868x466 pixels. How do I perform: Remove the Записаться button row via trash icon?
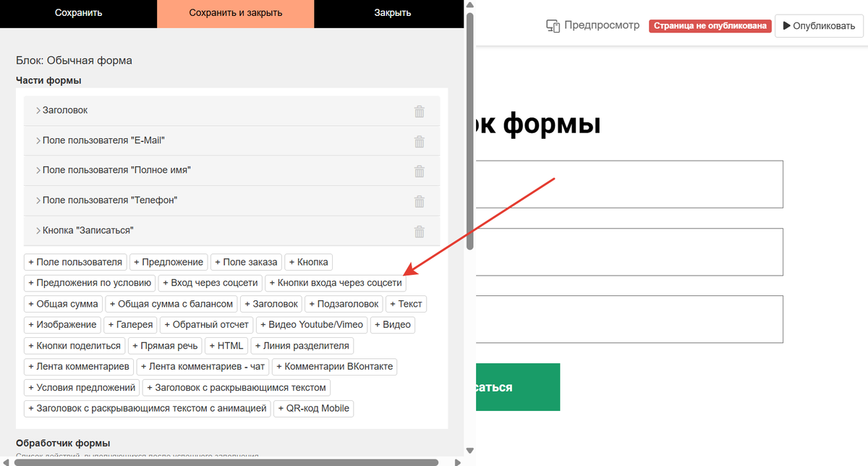pyautogui.click(x=419, y=231)
